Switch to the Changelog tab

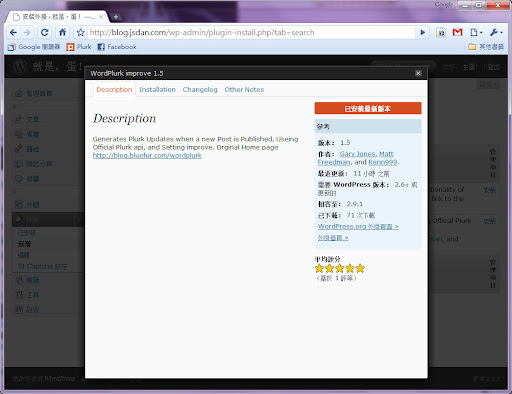coord(200,90)
